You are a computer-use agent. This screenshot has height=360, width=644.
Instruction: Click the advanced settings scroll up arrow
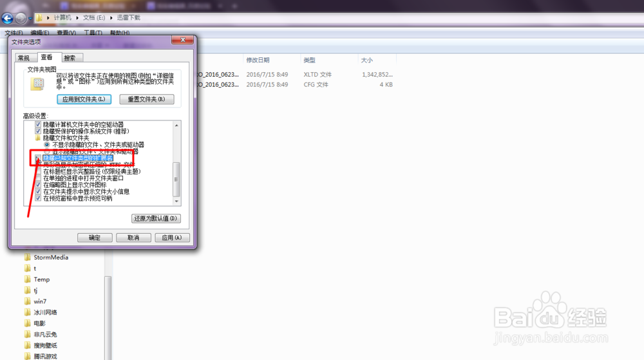click(x=176, y=125)
